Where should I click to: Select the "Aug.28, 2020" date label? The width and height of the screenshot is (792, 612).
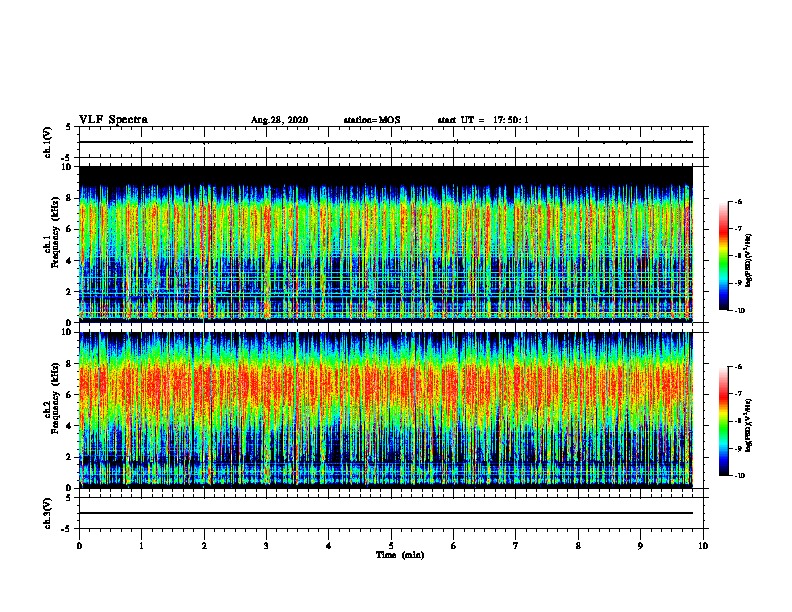click(x=279, y=120)
